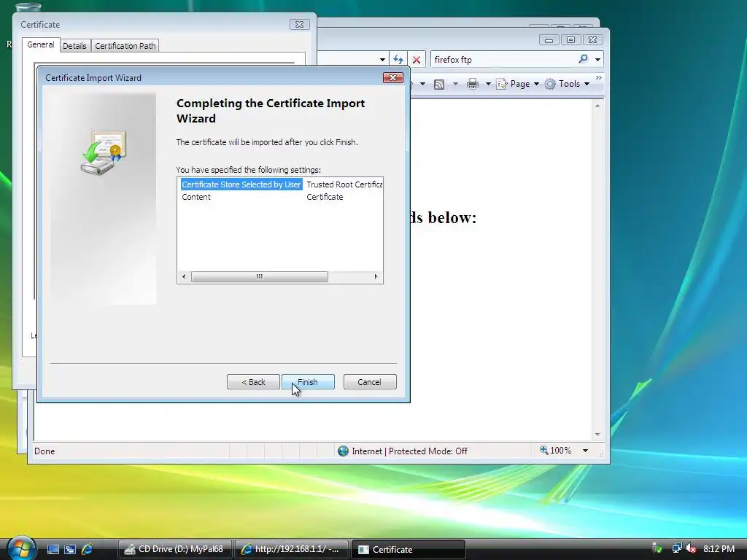Open the Tools menu
747x560 pixels.
pos(567,84)
